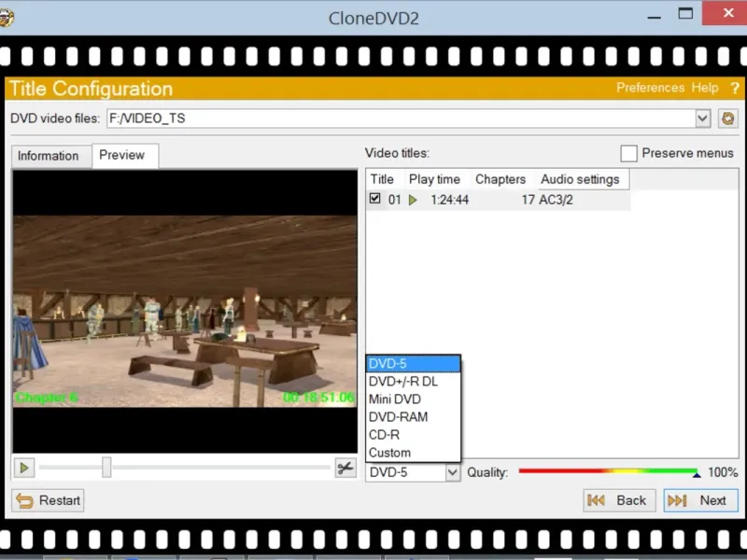Click the play time 1:24:44 cell

[x=449, y=200]
